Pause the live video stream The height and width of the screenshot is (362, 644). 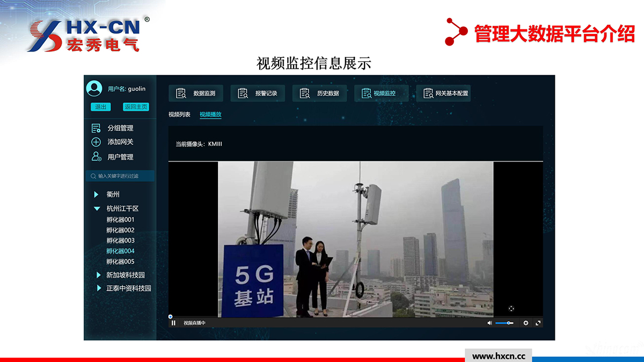(x=173, y=323)
